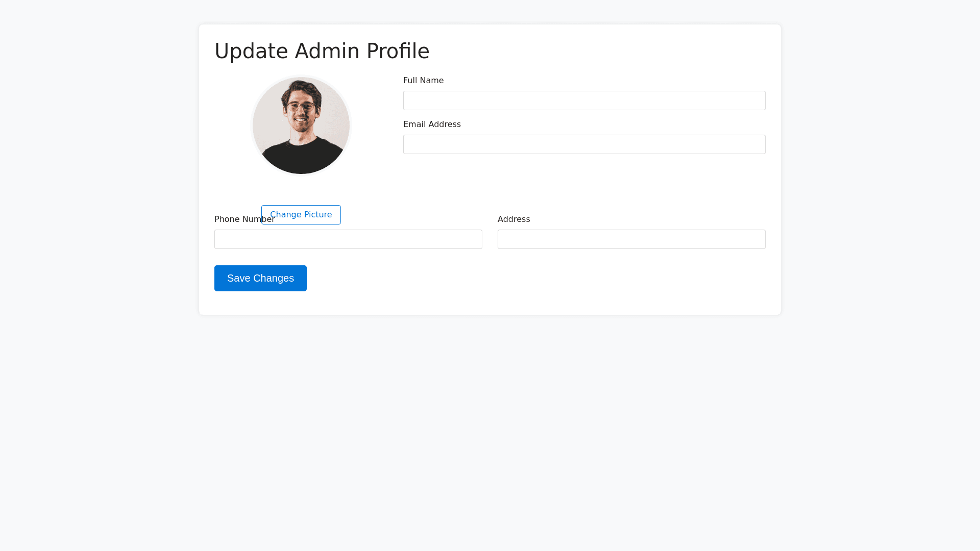
Task: Click blank gray page area below the card
Action: point(490,434)
